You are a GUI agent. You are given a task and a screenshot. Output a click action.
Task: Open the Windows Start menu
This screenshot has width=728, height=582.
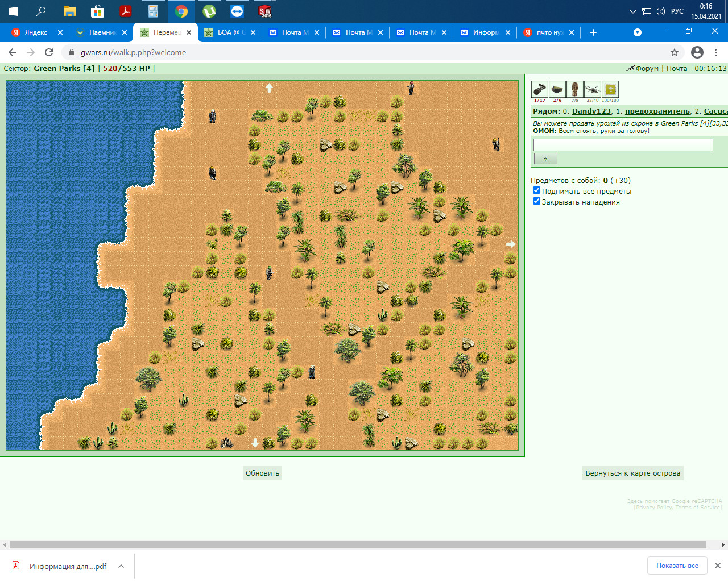pos(14,11)
